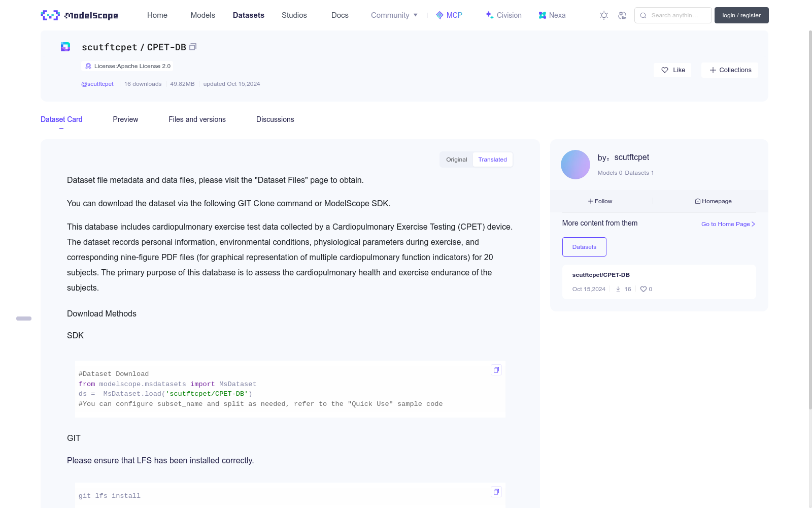Click the login / register button
Image resolution: width=812 pixels, height=508 pixels.
[x=741, y=15]
